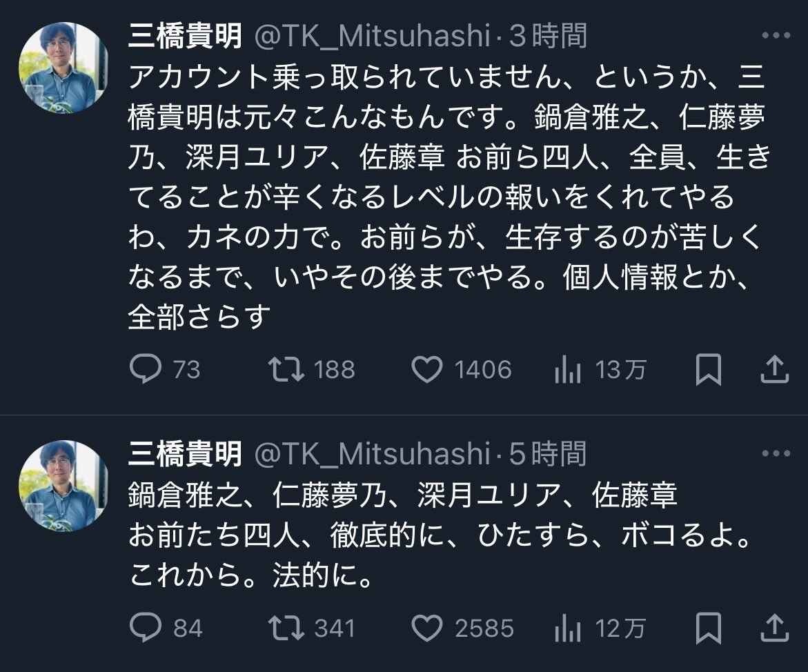Share the second tweet via share icon
808x672 pixels.
pyautogui.click(x=774, y=628)
